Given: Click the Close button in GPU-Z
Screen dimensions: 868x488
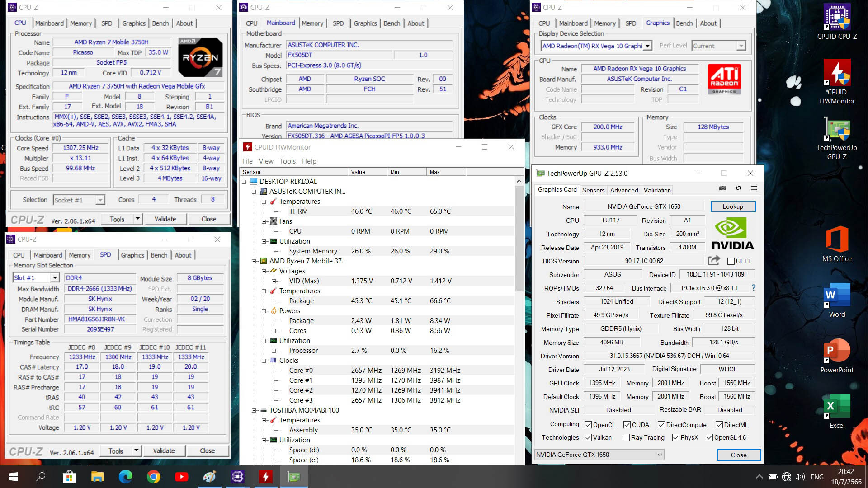Looking at the screenshot, I should point(739,455).
